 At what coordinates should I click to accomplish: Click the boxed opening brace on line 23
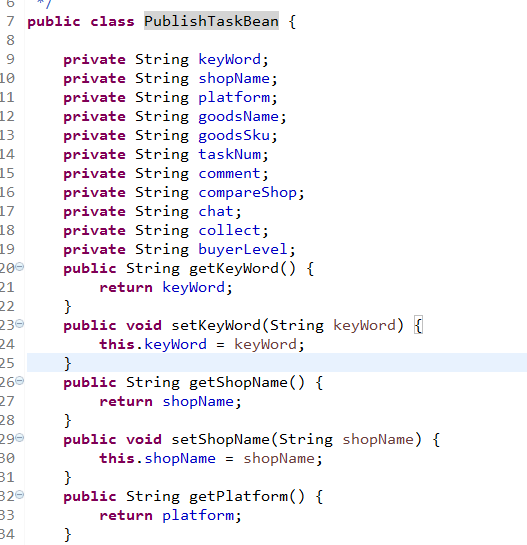tap(419, 326)
